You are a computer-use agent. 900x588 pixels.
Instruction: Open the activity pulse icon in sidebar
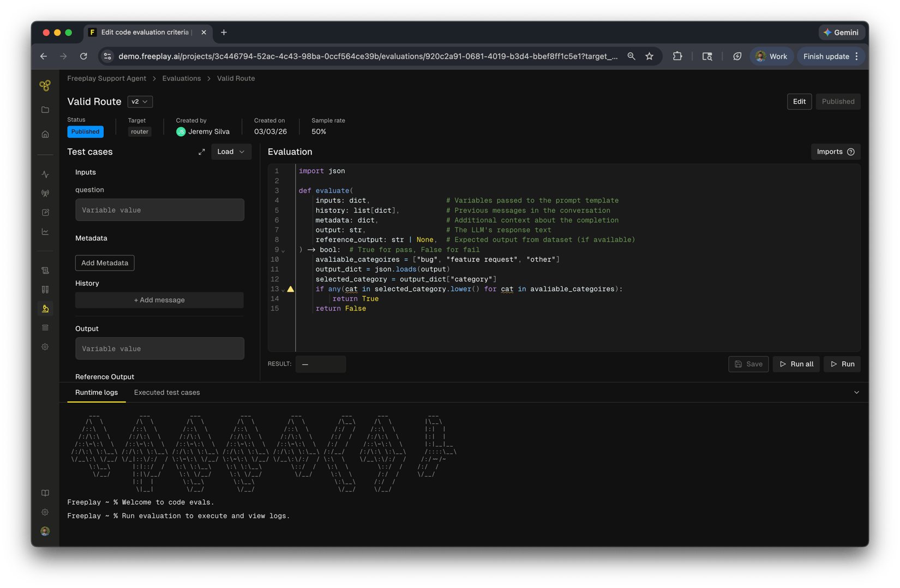click(45, 175)
